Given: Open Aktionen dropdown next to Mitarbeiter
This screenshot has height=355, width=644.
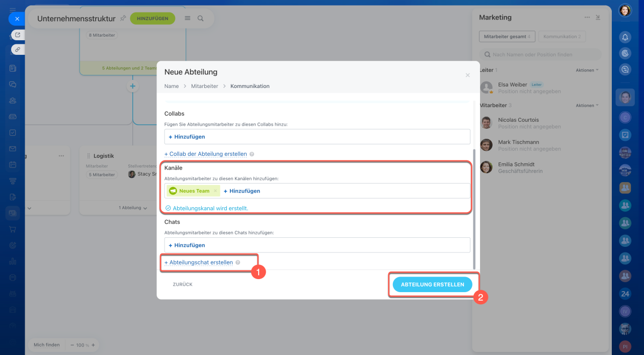Looking at the screenshot, I should 587,106.
